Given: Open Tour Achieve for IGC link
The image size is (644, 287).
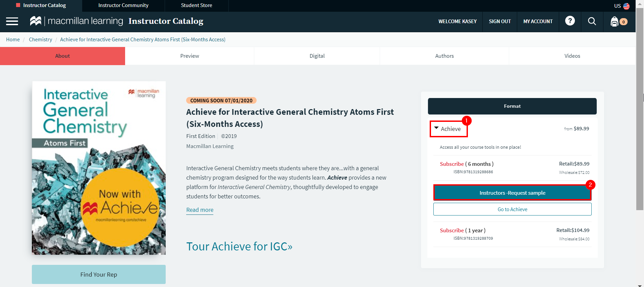Looking at the screenshot, I should (x=239, y=246).
